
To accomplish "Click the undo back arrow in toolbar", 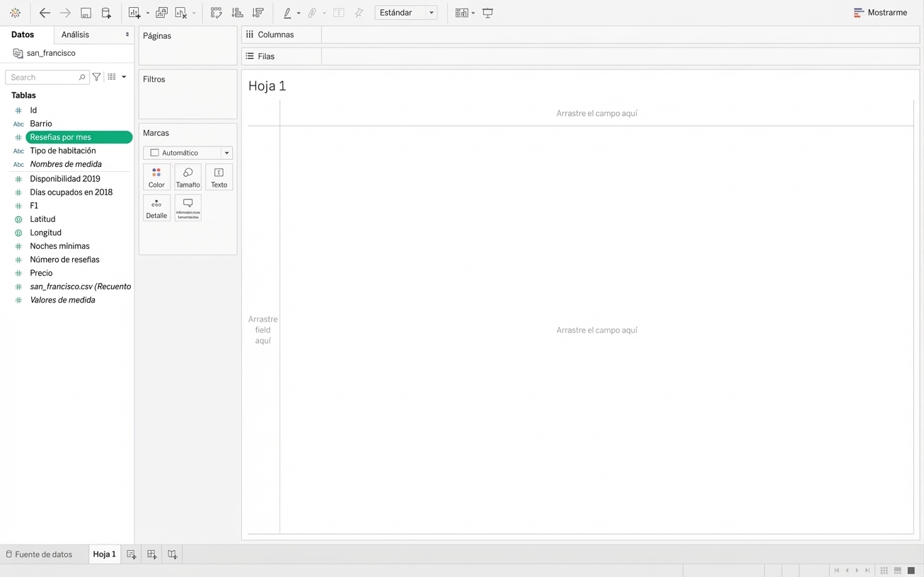I will (45, 13).
